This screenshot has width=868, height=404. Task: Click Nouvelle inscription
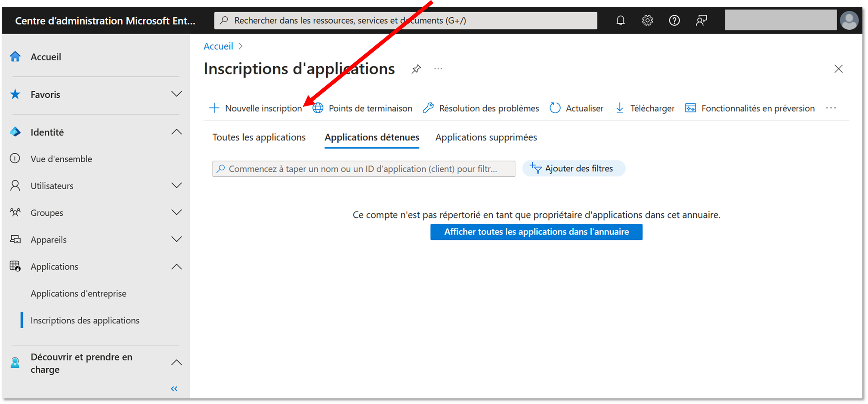(x=256, y=108)
